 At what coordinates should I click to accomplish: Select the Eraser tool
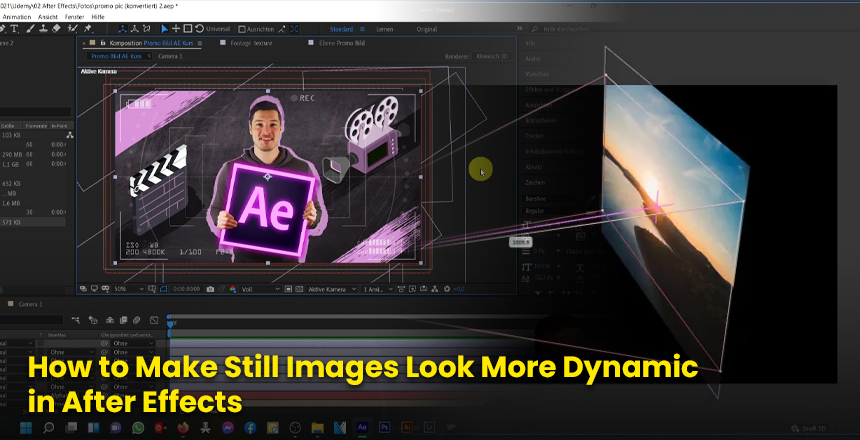click(56, 29)
